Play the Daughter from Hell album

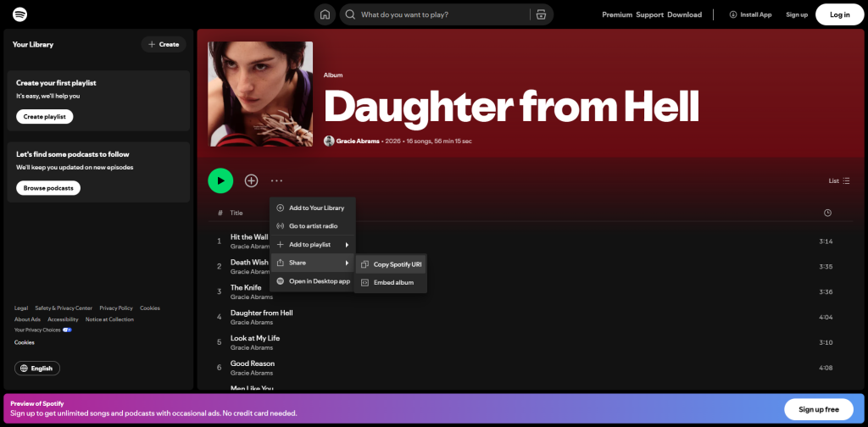point(220,180)
